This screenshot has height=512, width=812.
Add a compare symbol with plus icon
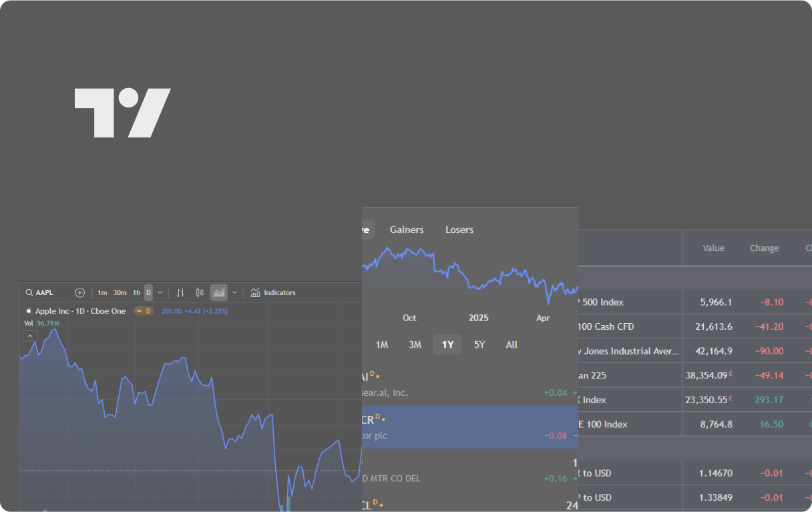point(79,292)
